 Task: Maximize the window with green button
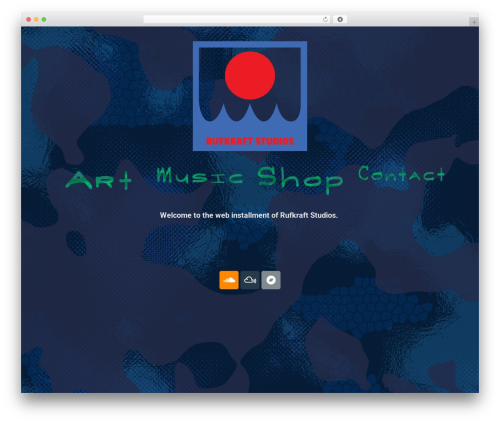[44, 19]
